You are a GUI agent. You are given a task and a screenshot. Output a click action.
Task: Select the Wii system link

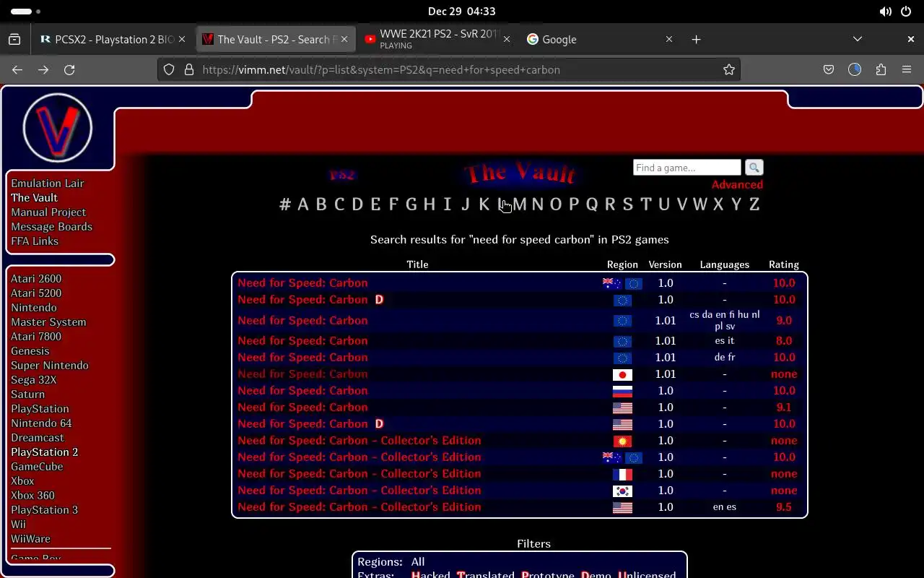18,524
